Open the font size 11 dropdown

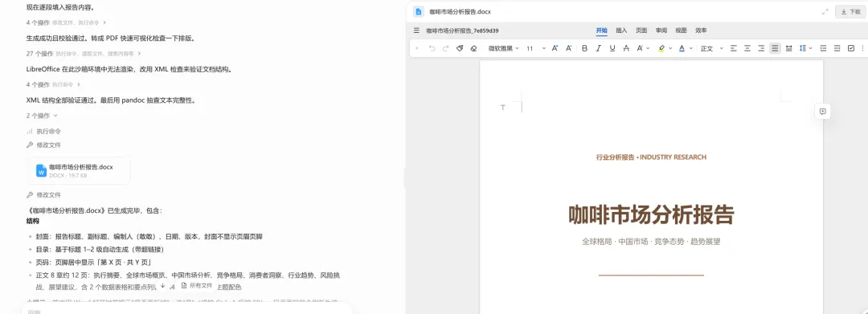536,49
